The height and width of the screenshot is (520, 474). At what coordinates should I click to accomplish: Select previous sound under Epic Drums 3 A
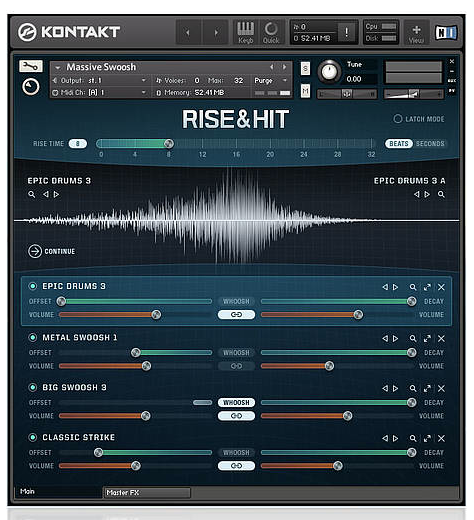(417, 194)
